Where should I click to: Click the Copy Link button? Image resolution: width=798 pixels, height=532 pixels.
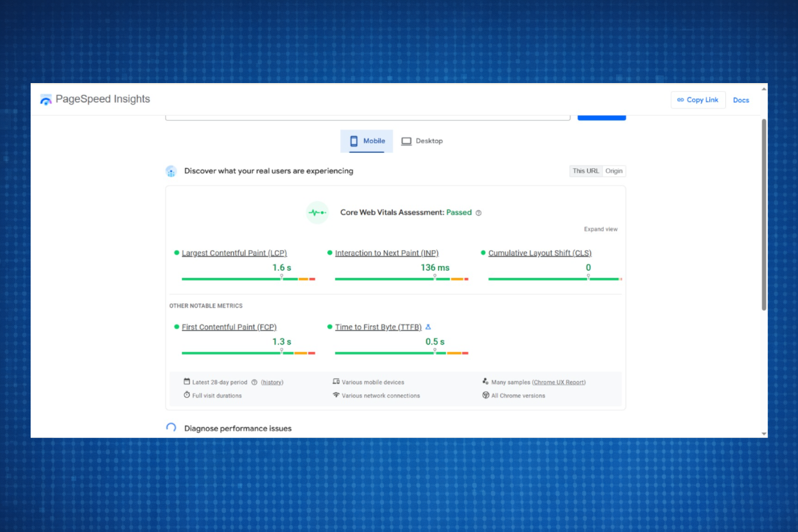pyautogui.click(x=698, y=100)
